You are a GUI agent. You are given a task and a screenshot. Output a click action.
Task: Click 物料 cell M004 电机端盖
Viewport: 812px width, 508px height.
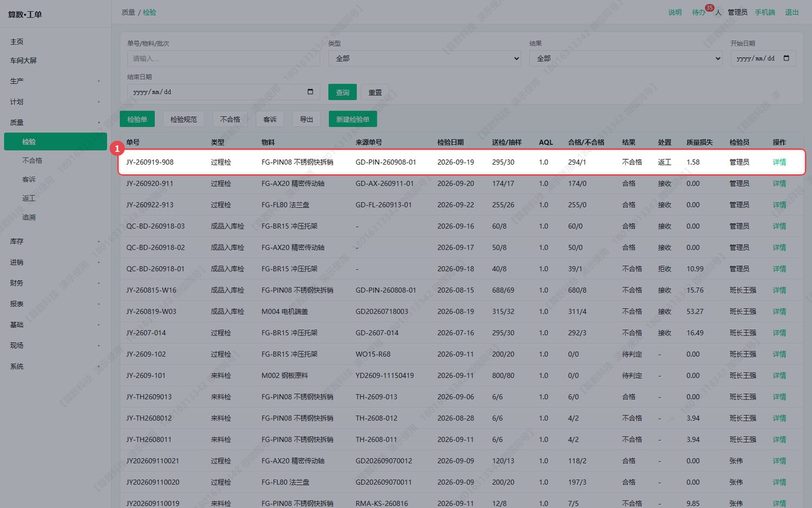(x=285, y=311)
